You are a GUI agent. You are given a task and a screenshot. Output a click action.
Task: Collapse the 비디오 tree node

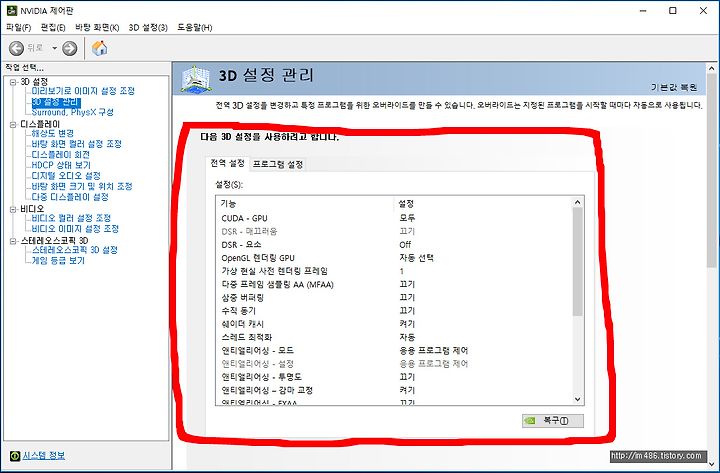[13, 209]
